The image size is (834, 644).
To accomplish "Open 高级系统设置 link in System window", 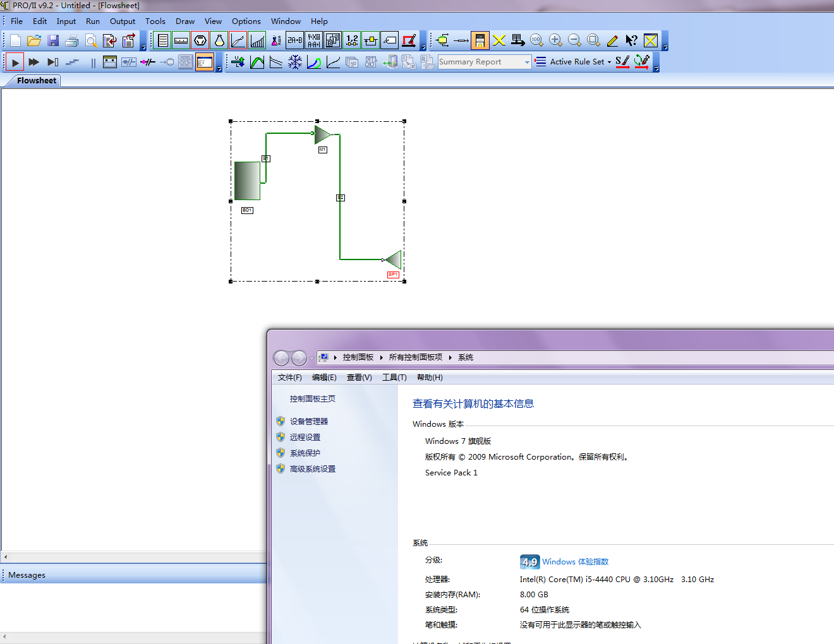I will pos(313,468).
